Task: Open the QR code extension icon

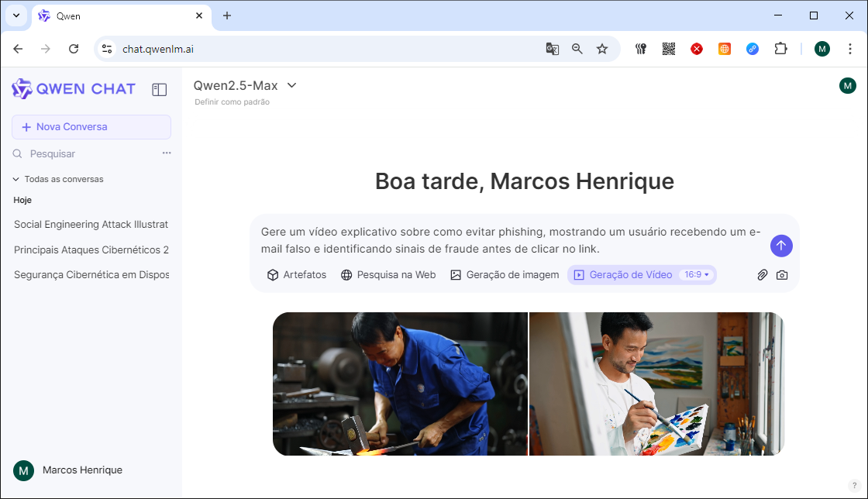Action: [669, 49]
